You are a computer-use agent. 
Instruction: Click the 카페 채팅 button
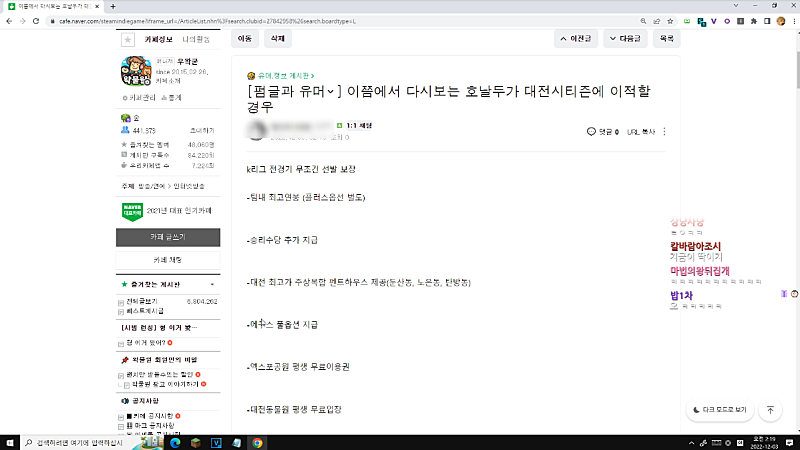coord(168,260)
